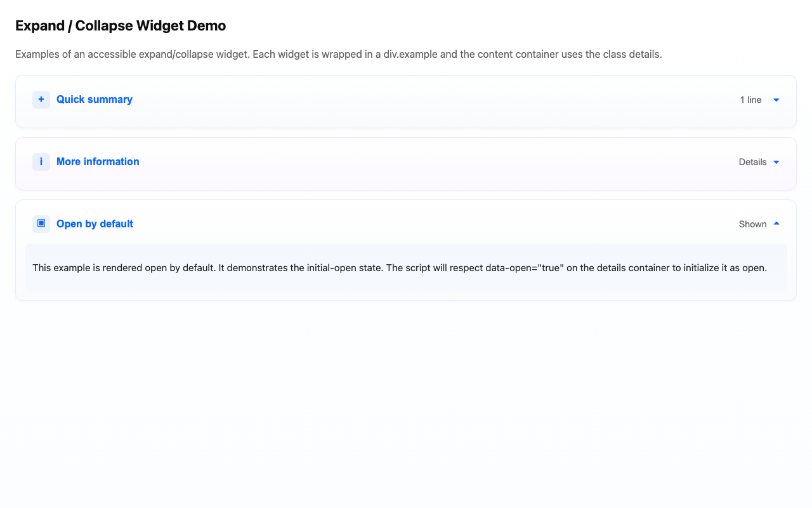Select the 'Open by default' heading
This screenshot has width=812, height=508.
(x=95, y=224)
